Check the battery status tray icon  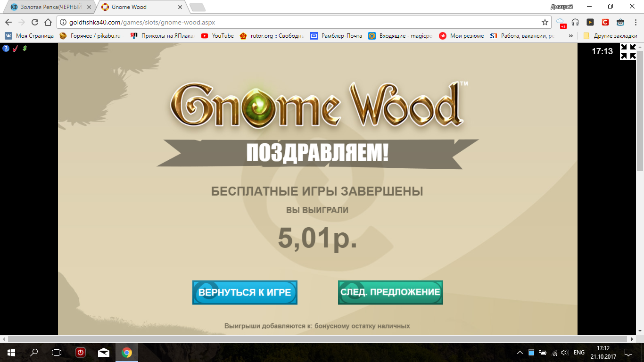(x=543, y=353)
